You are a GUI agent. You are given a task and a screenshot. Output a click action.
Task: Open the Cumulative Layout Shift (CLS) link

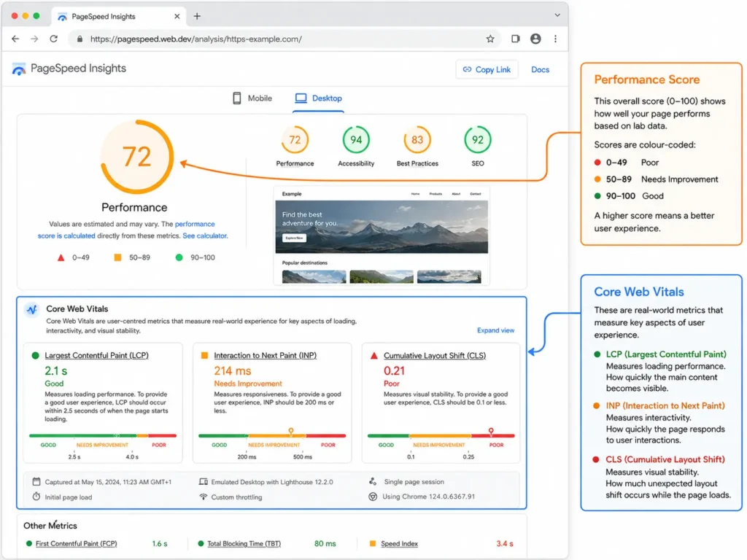point(435,356)
